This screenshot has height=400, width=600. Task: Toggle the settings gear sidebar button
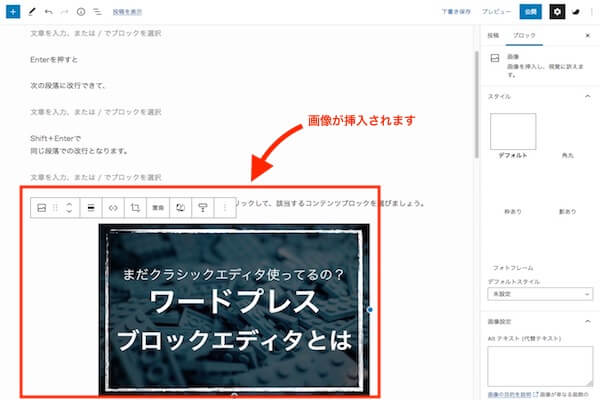pos(557,12)
